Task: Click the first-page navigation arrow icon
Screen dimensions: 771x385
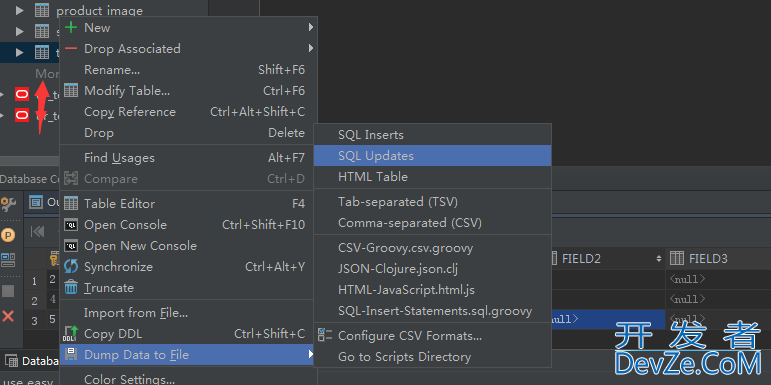Action: [x=38, y=231]
